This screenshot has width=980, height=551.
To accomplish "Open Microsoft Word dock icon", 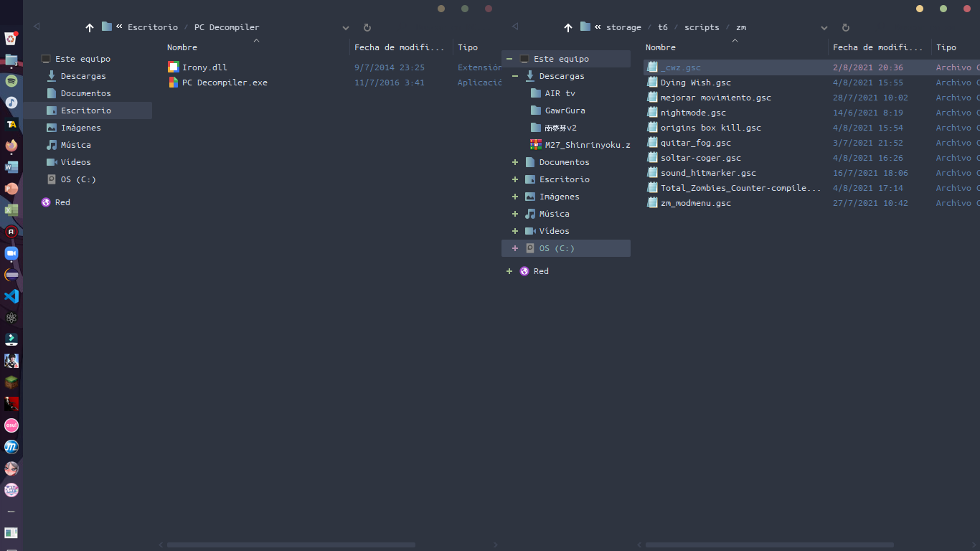I will coord(11,167).
